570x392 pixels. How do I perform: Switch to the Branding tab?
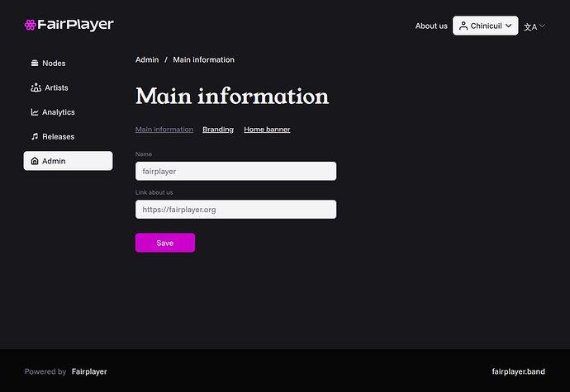point(218,130)
